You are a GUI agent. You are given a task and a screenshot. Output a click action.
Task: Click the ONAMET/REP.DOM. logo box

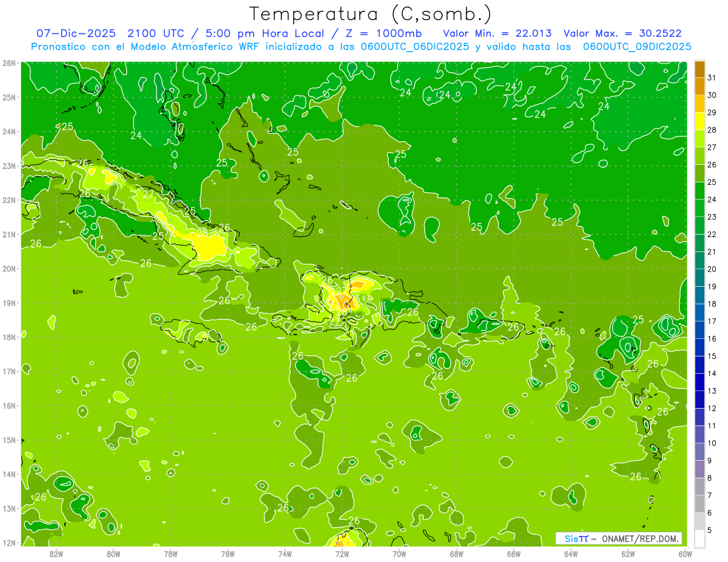tap(619, 538)
